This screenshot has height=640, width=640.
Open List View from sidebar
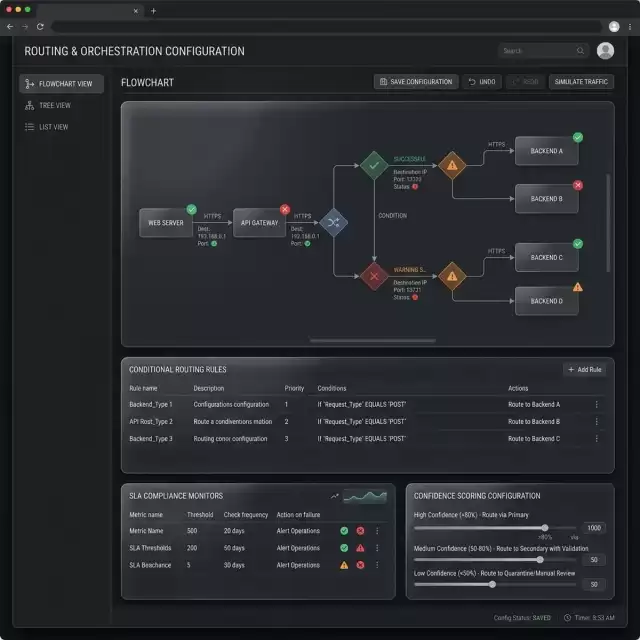point(47,127)
